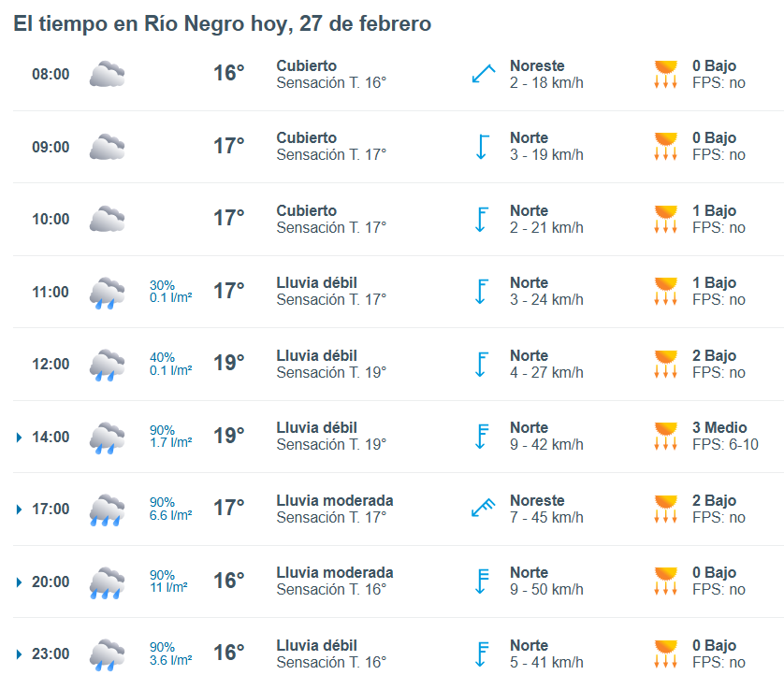This screenshot has width=784, height=675.
Task: Click the cloudy weather icon at 08:00
Action: (107, 75)
